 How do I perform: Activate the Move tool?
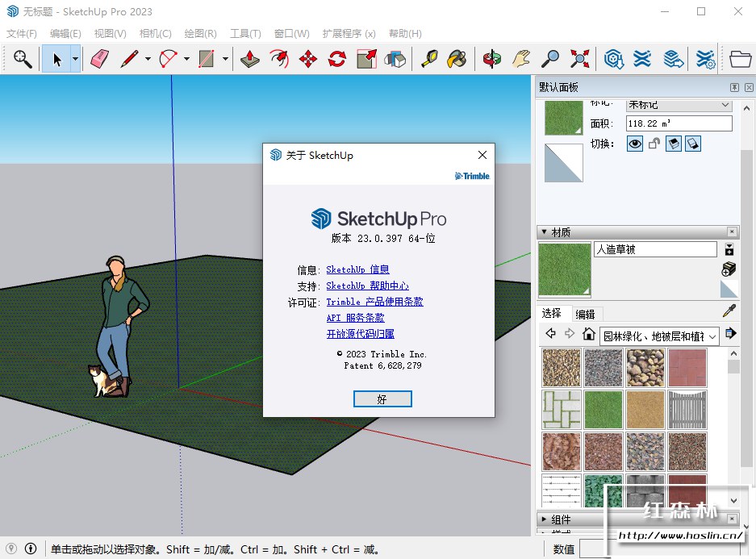tap(307, 59)
